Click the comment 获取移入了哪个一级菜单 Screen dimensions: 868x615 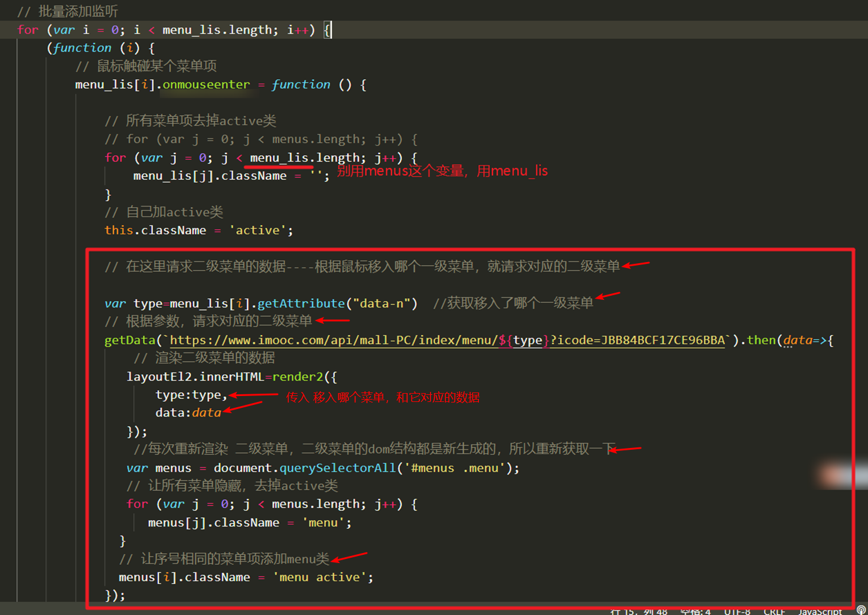pos(513,303)
